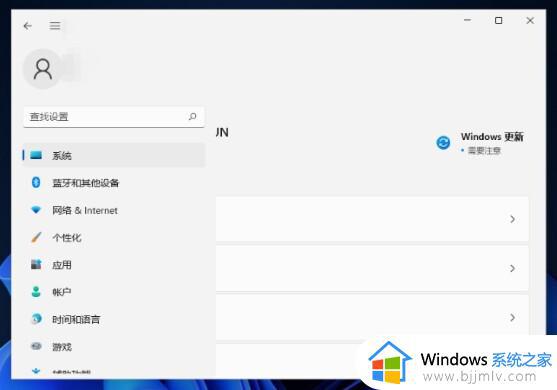Click the 需要注意 status text
557x390 pixels.
(x=484, y=151)
